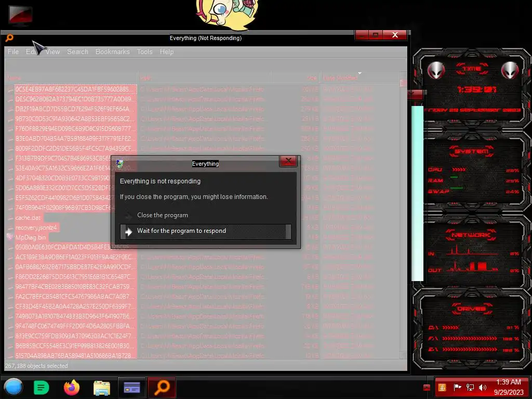
Task: Select the file starting with F86DD2E26875
Action: point(75,277)
